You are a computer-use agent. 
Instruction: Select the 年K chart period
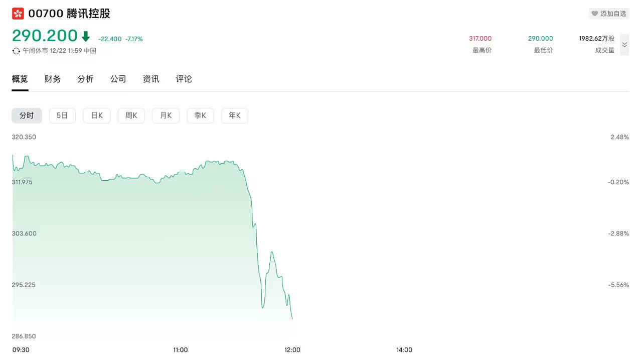pyautogui.click(x=235, y=115)
